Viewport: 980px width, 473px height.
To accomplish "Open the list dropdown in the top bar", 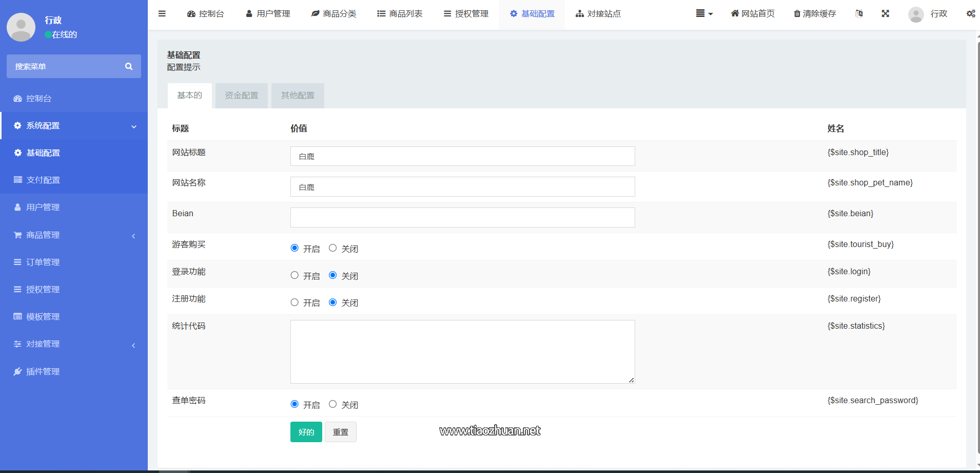I will pyautogui.click(x=703, y=13).
